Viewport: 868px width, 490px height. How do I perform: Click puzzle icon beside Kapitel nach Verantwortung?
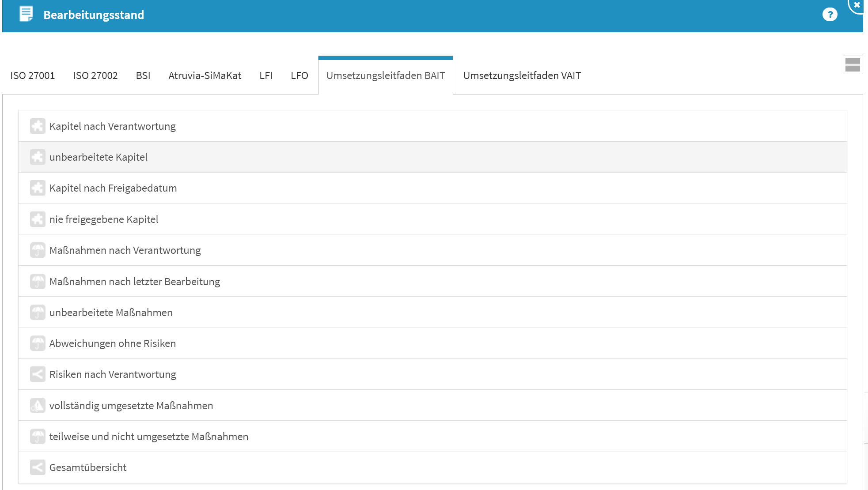pos(38,126)
